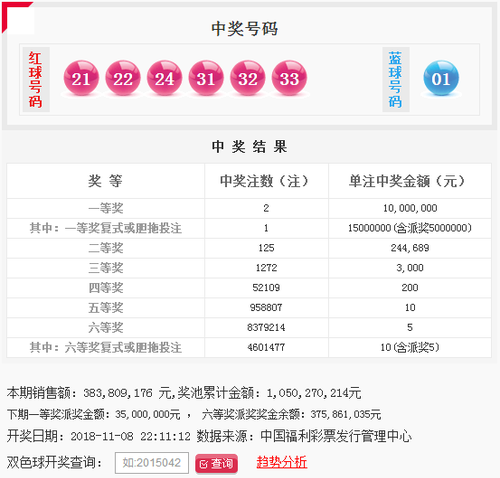This screenshot has height=478, width=500.
Task: Click the 奖等 column header
Action: [105, 181]
